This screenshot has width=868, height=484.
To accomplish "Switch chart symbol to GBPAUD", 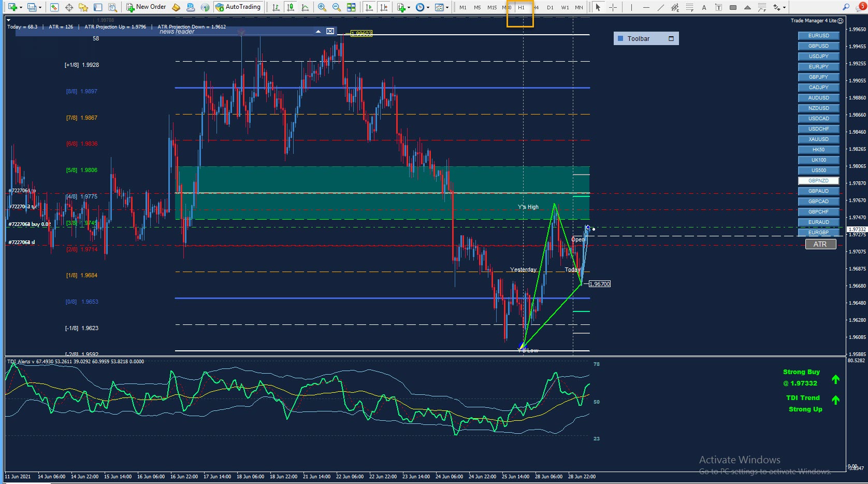I will pos(819,191).
